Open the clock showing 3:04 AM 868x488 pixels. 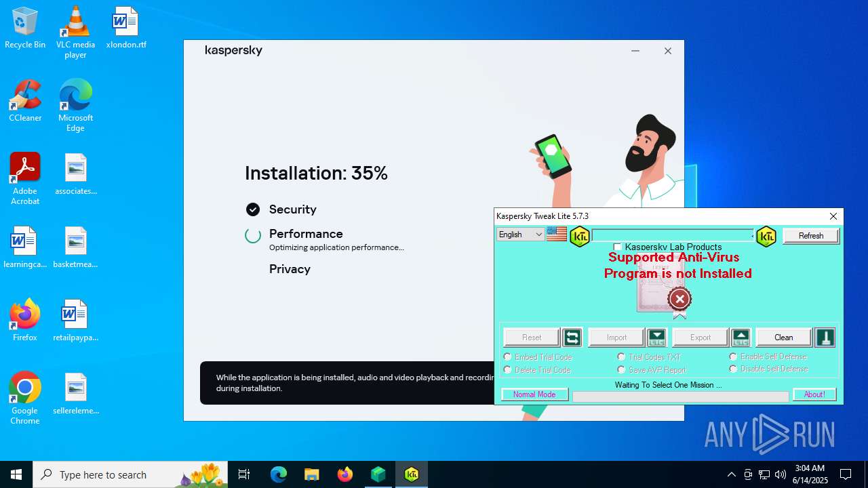point(811,474)
